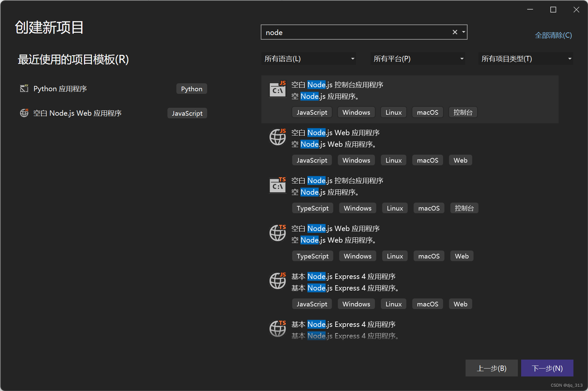Click Web tag of JavaScript Web template

[460, 160]
